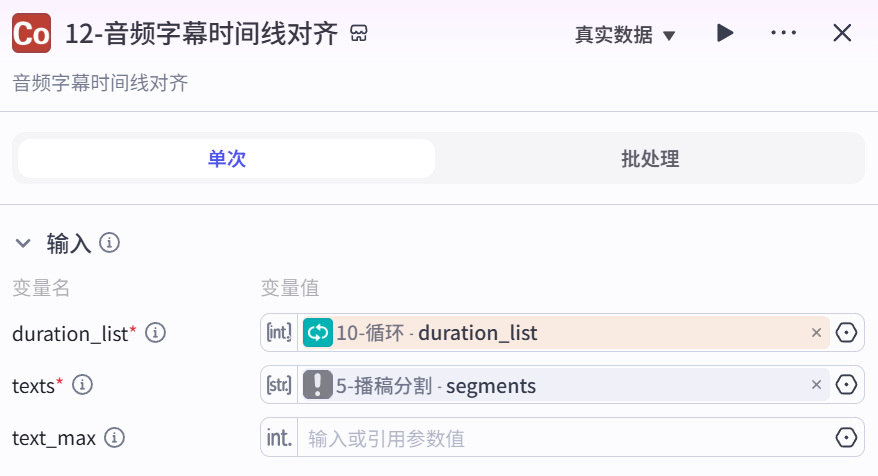Collapse the 输入 section chevron

click(x=23, y=243)
